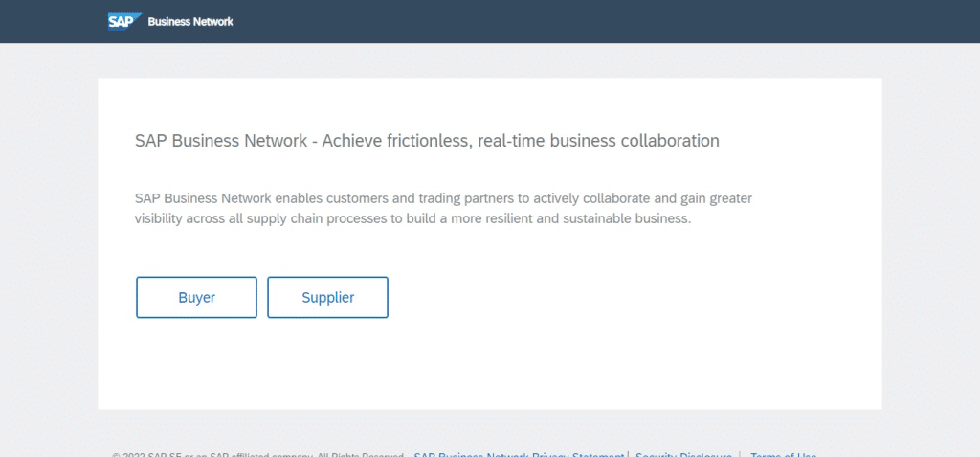Click the word 'Buyer' in its button

196,297
